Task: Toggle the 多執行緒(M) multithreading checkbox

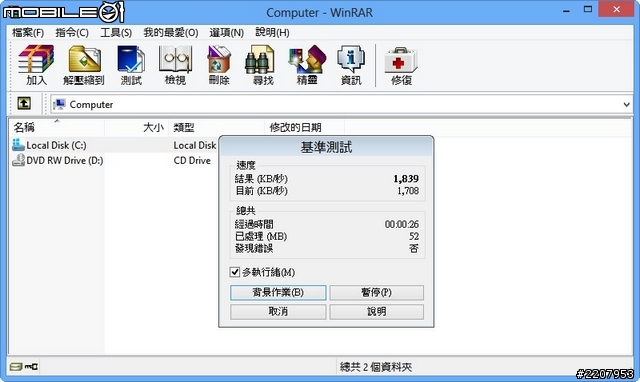Action: coord(235,272)
